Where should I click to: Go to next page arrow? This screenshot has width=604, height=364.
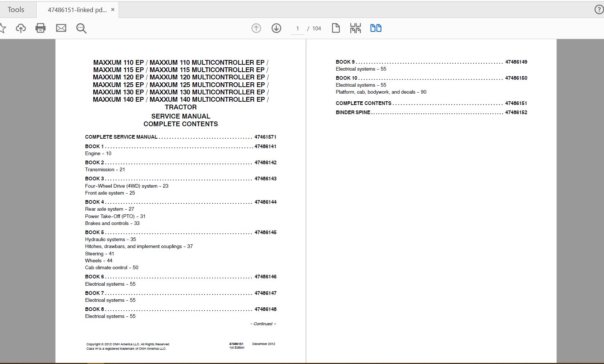(x=276, y=28)
